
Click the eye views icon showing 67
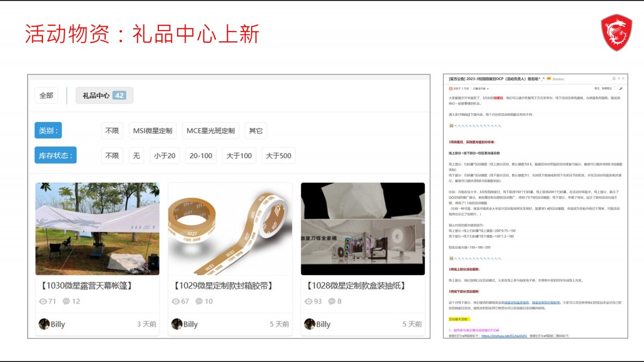[175, 301]
